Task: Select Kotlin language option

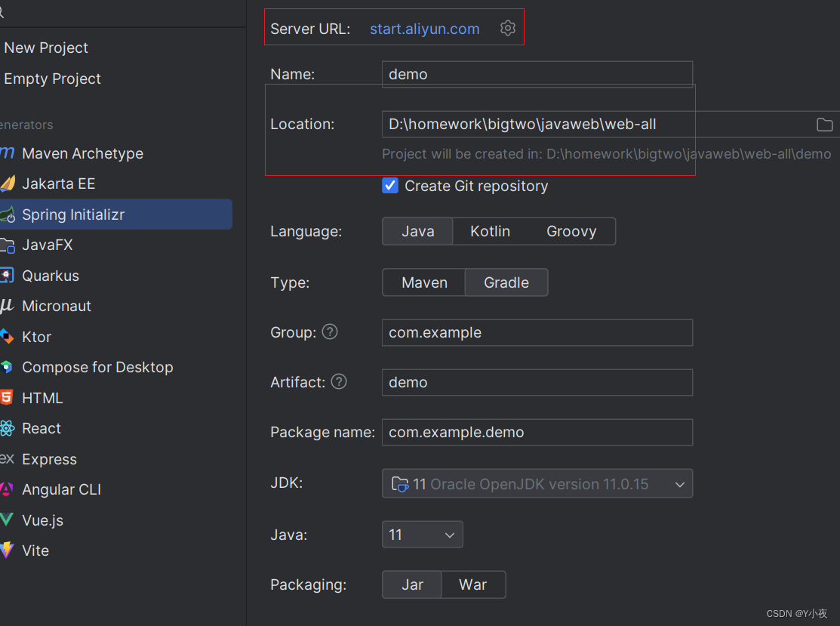Action: [x=490, y=231]
